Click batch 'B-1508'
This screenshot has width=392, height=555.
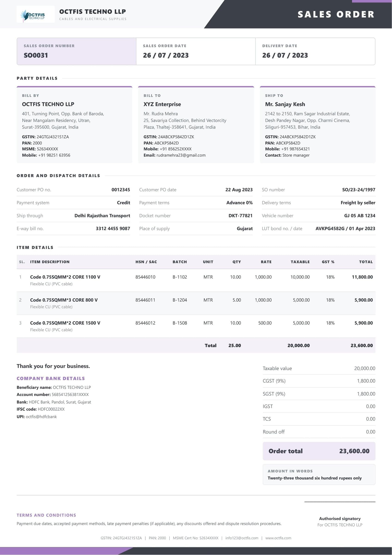tap(180, 323)
